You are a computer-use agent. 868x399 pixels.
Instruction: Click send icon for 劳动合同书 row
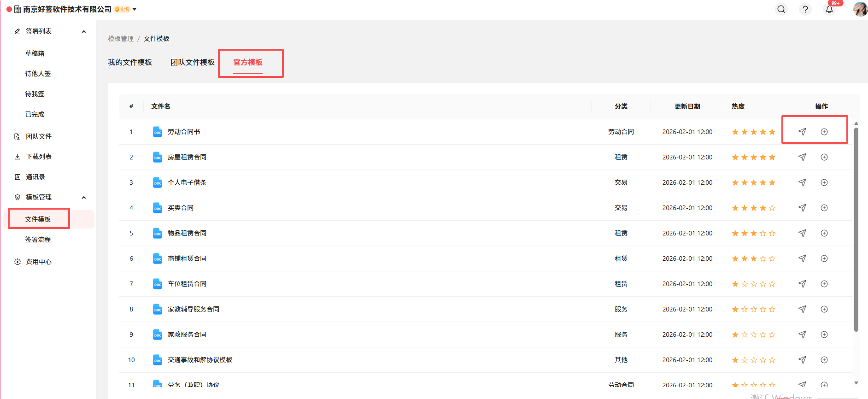pyautogui.click(x=802, y=132)
